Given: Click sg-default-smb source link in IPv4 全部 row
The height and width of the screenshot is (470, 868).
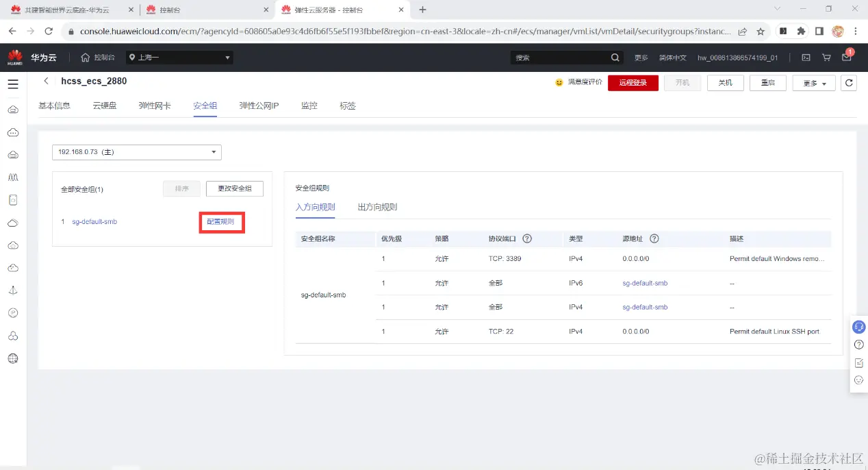Looking at the screenshot, I should [645, 307].
